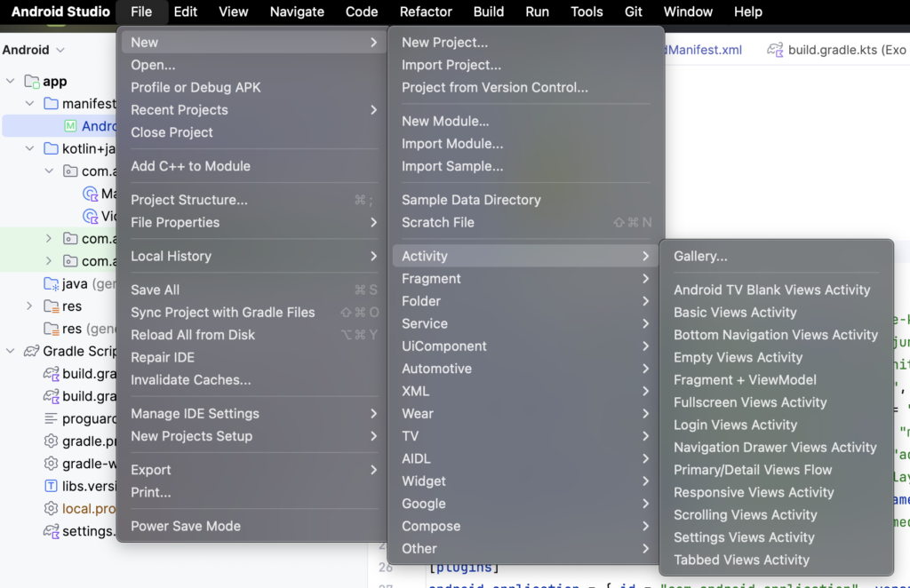Choose Close Project
Screen dimensions: 910x588
253,132
